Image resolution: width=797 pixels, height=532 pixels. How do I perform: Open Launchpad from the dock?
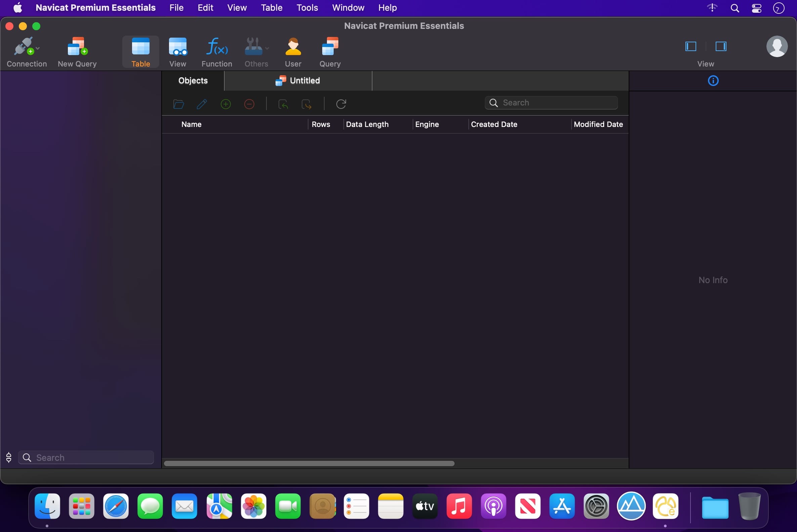click(x=81, y=506)
